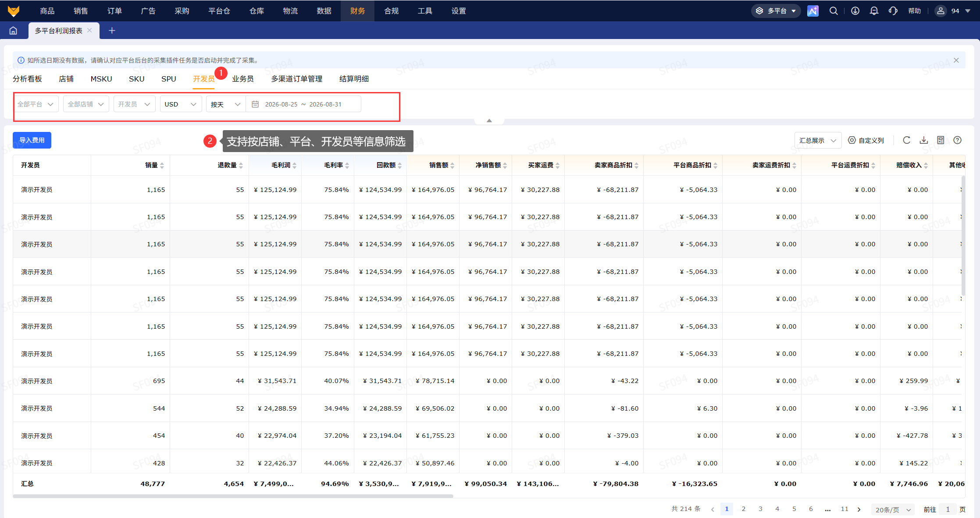
Task: Click the refresh table icon
Action: pos(907,140)
